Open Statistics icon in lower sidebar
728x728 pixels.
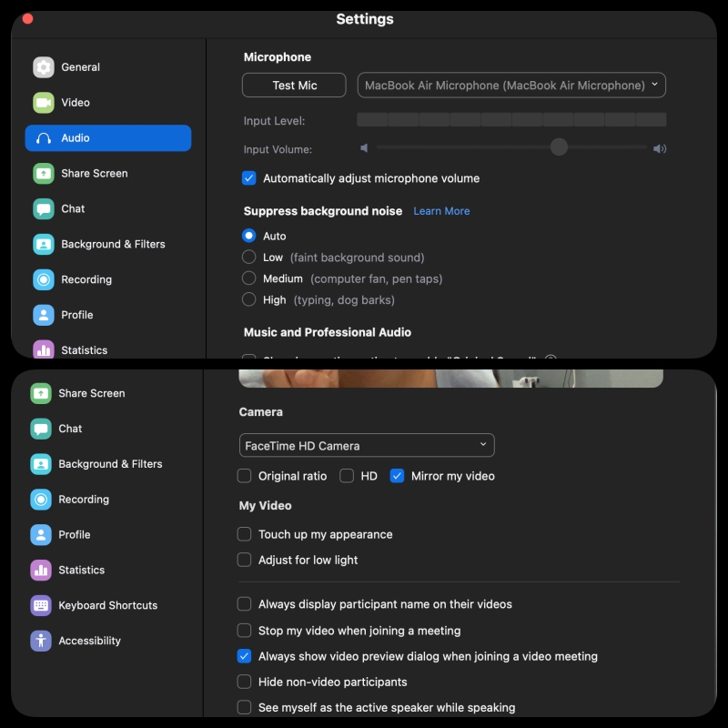[x=41, y=571]
